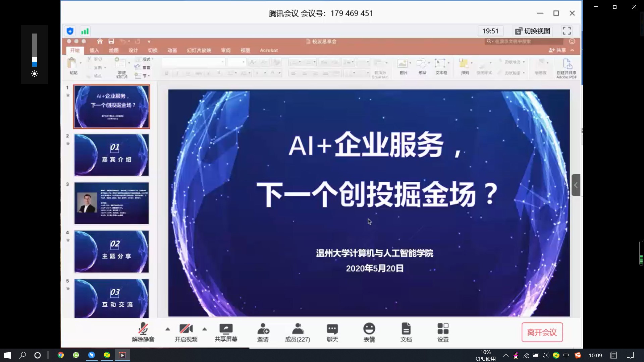Toggle full screen mode
The width and height of the screenshot is (644, 362).
[567, 31]
